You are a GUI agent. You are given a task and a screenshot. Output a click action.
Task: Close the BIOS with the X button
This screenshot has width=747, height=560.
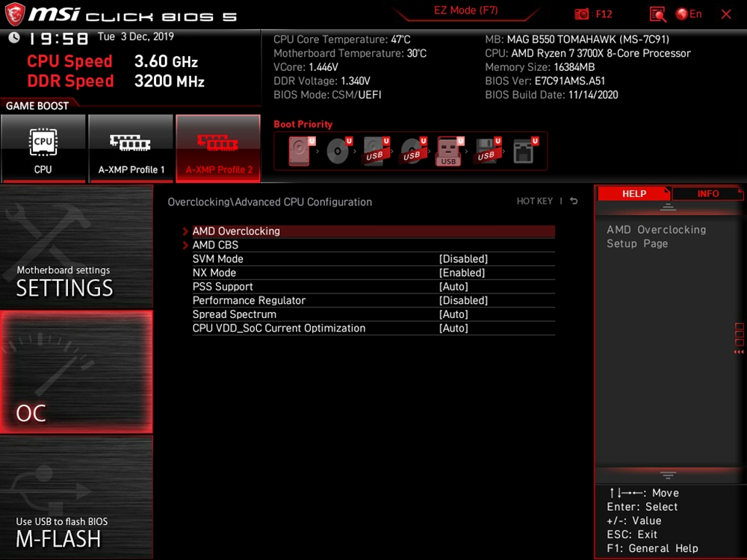click(726, 14)
